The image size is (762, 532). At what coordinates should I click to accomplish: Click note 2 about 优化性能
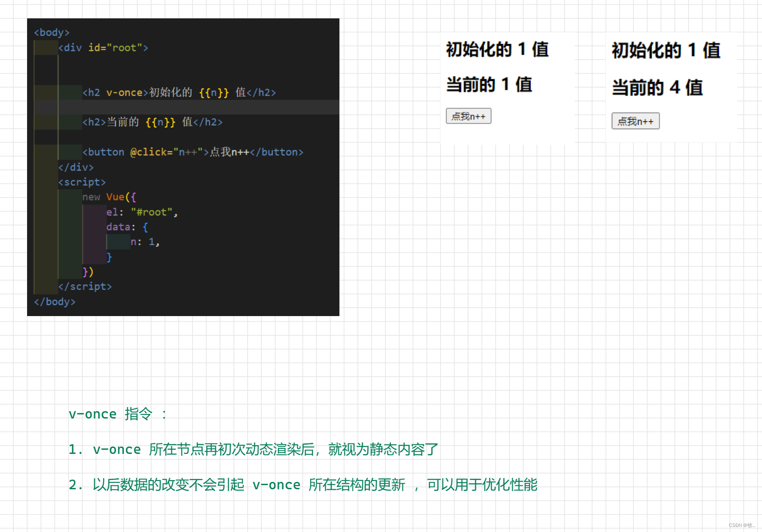tap(303, 485)
